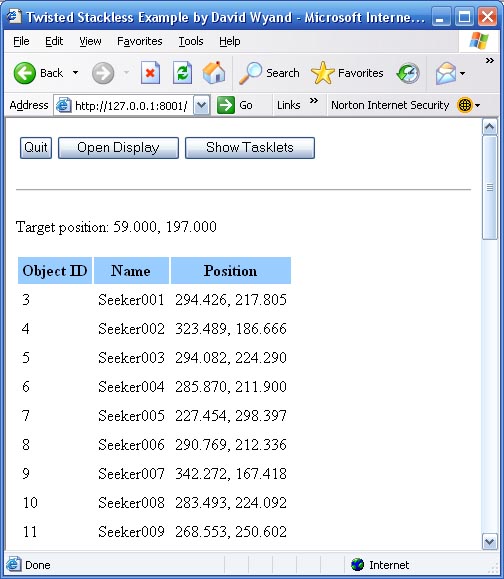Refresh the page with the green arrows icon
The width and height of the screenshot is (504, 579).
tap(182, 73)
